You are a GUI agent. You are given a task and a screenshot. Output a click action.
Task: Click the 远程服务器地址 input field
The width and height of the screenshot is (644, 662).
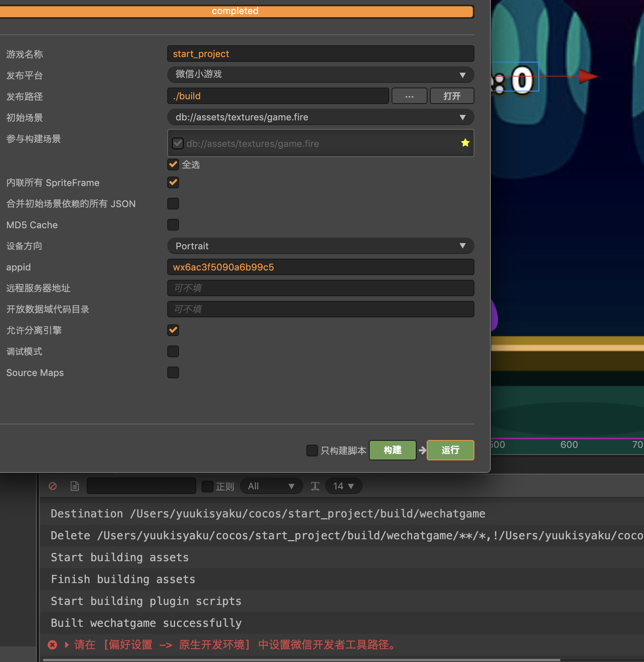click(320, 288)
